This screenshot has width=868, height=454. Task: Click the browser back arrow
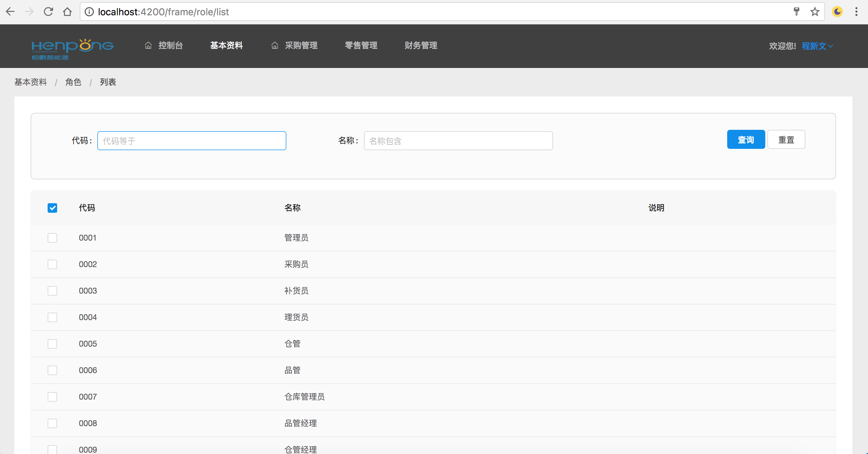click(10, 12)
